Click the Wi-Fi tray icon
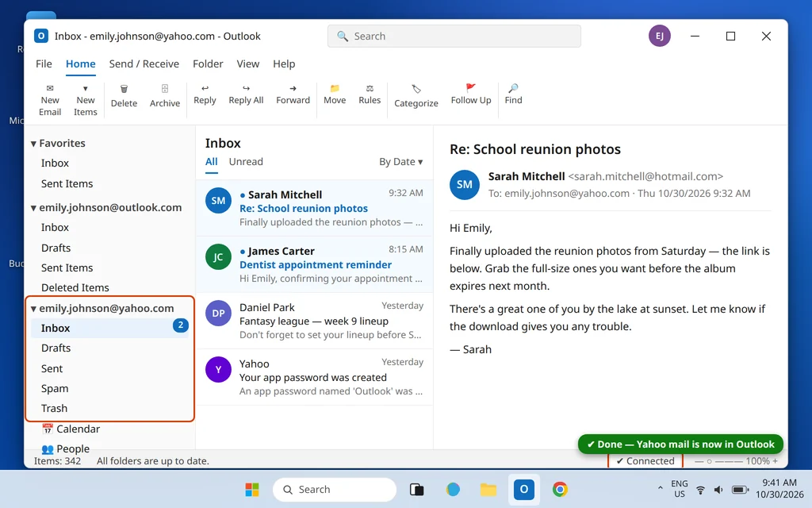Viewport: 812px width, 508px height. (x=700, y=489)
